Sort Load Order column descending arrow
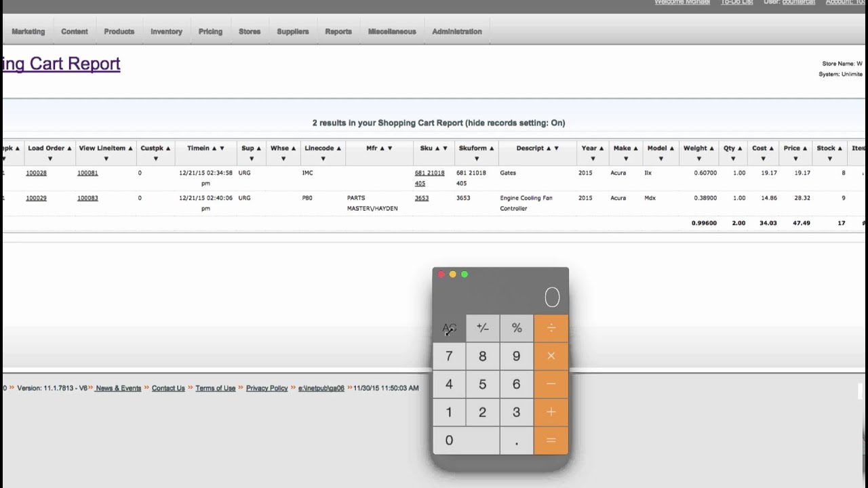 coord(50,159)
